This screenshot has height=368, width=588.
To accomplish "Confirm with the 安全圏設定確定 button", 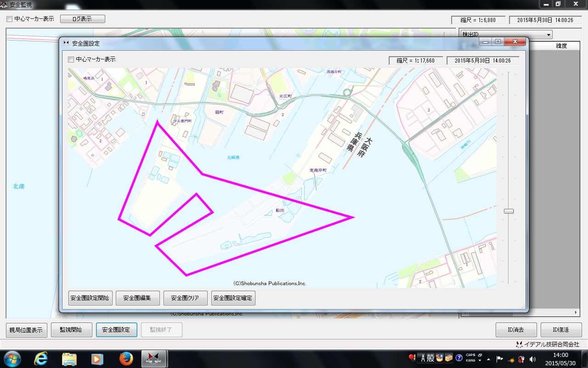I will (x=233, y=298).
